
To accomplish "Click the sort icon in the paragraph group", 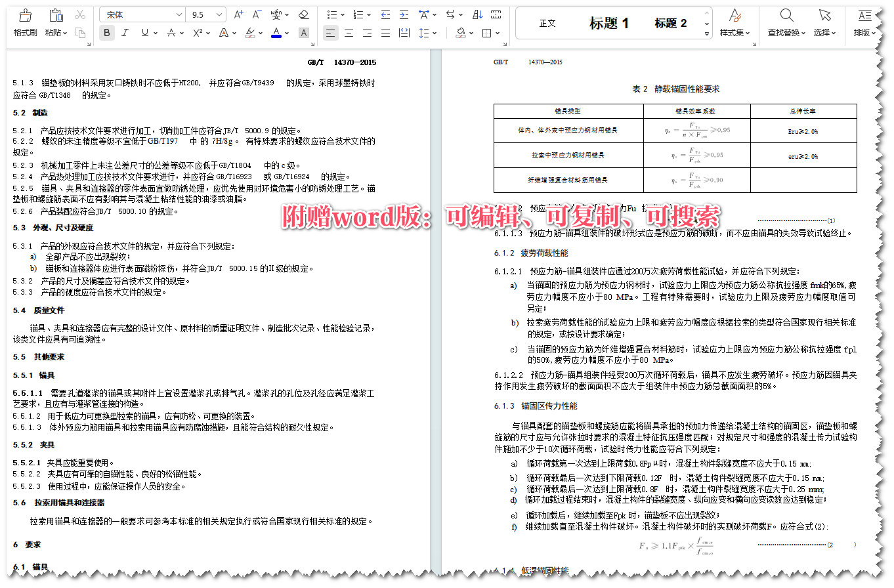I will click(477, 14).
